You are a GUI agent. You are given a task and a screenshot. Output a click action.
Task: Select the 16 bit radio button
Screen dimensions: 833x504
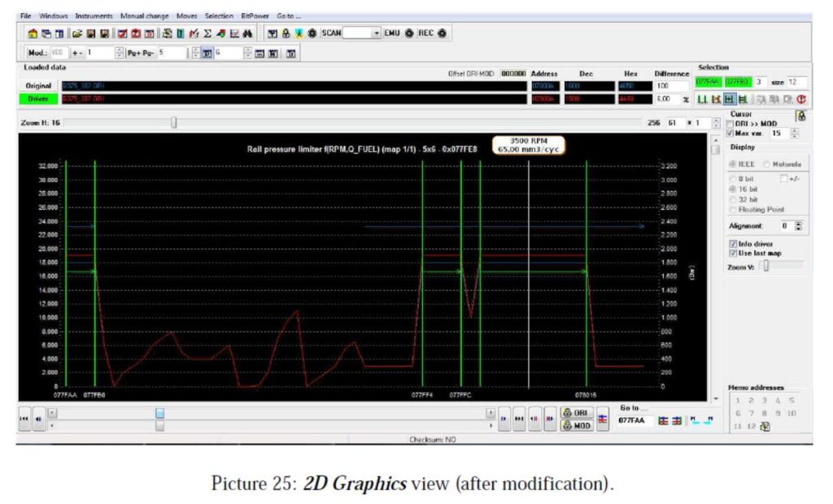[x=733, y=188]
